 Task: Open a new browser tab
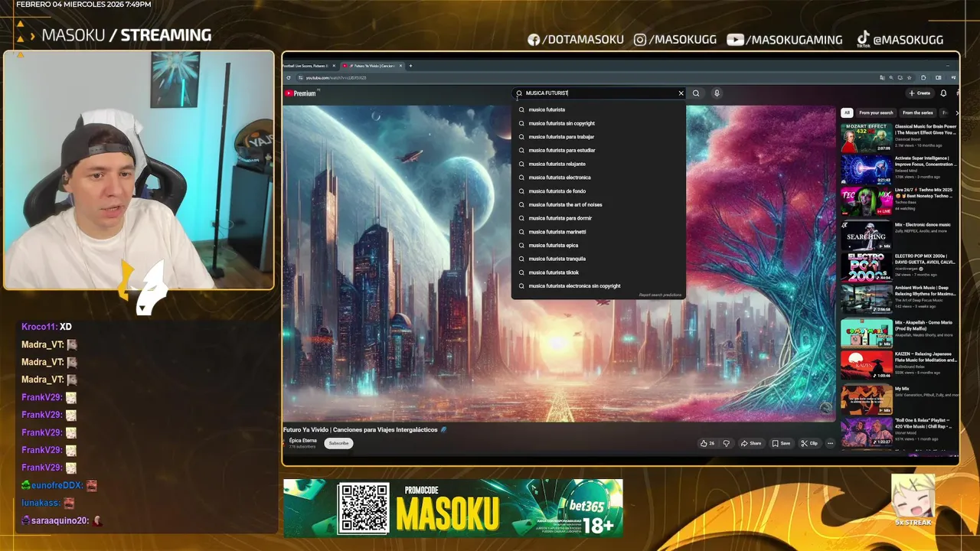(x=410, y=66)
